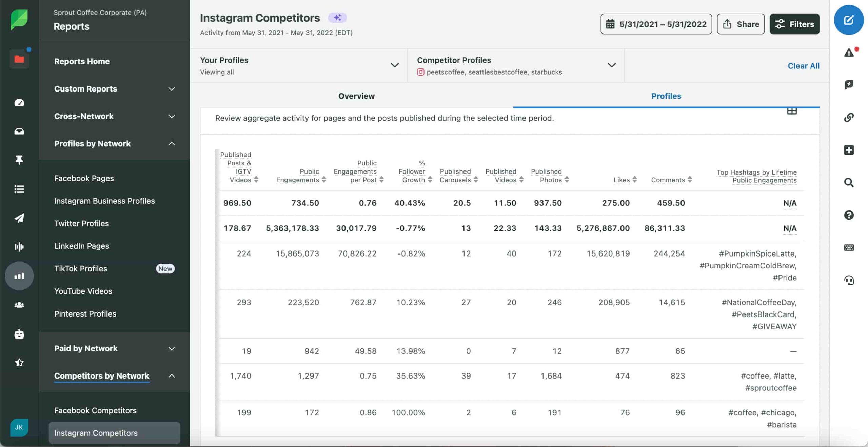Open the alerts warning triangle icon
Viewport: 868px width, 447px height.
pos(849,53)
